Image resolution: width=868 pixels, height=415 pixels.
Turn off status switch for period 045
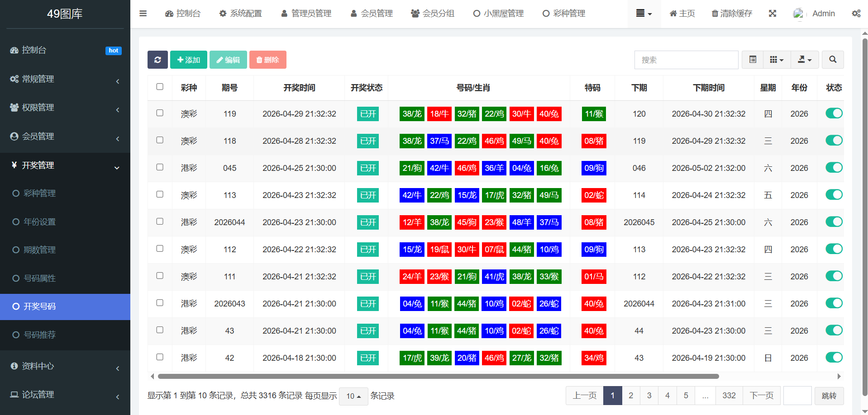834,168
